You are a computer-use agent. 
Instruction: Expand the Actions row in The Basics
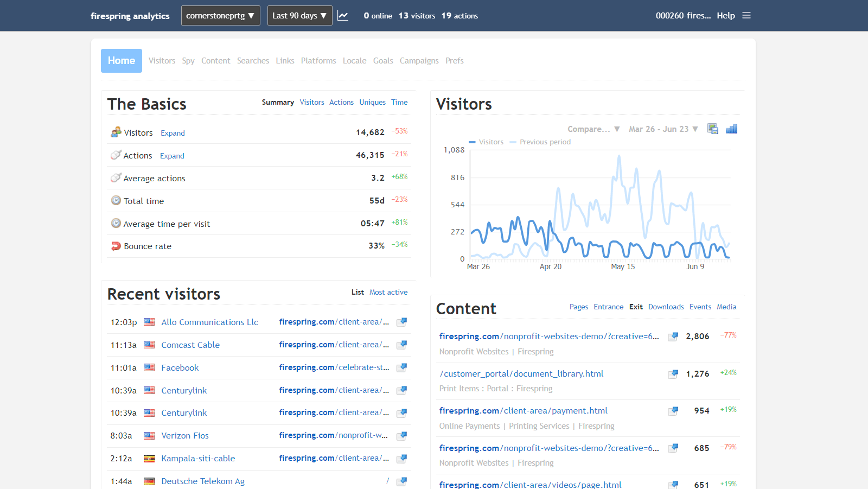[172, 156]
